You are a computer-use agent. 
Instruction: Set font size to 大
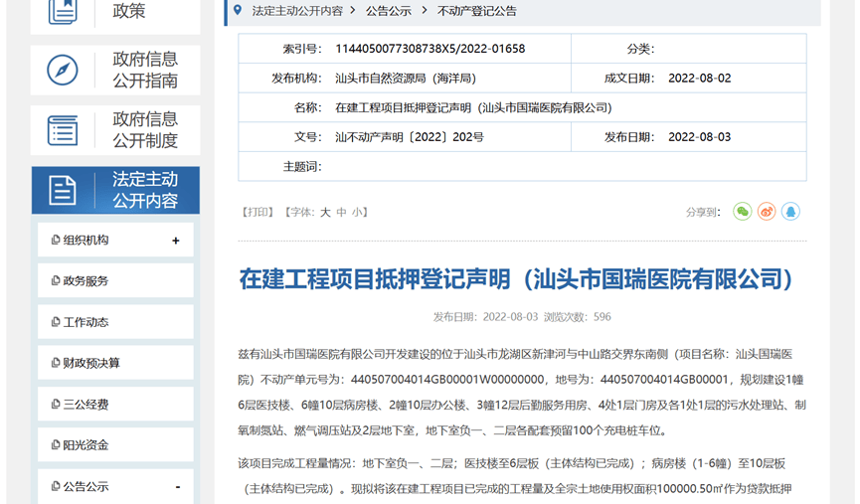click(x=324, y=213)
